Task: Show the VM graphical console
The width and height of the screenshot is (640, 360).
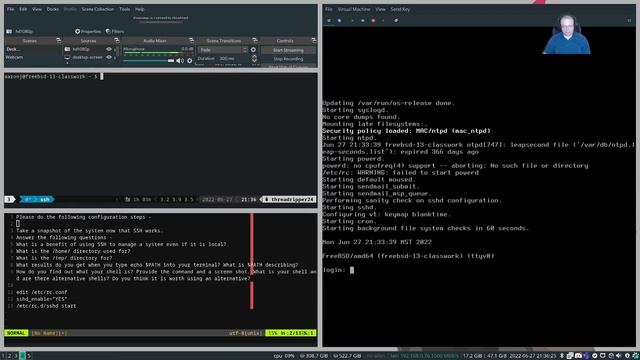Action: [329, 20]
